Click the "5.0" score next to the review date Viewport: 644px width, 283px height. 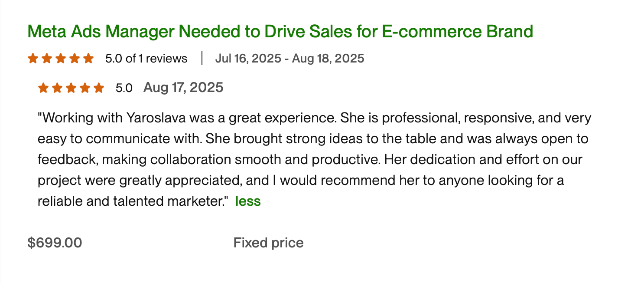click(x=124, y=88)
